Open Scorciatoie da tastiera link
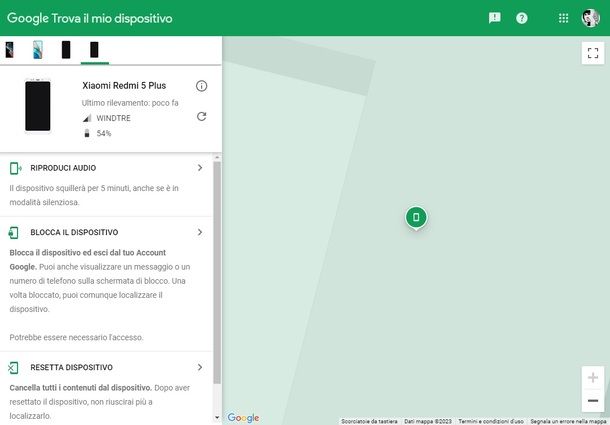 click(x=369, y=421)
